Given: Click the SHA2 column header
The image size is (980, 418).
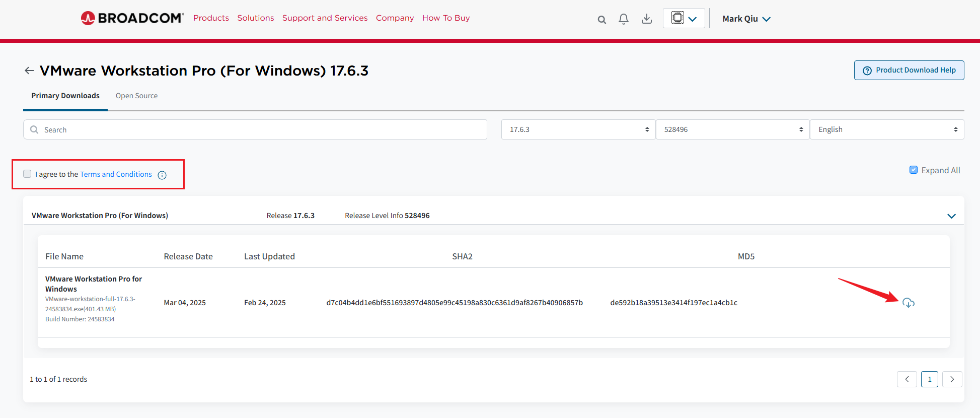Looking at the screenshot, I should tap(462, 256).
